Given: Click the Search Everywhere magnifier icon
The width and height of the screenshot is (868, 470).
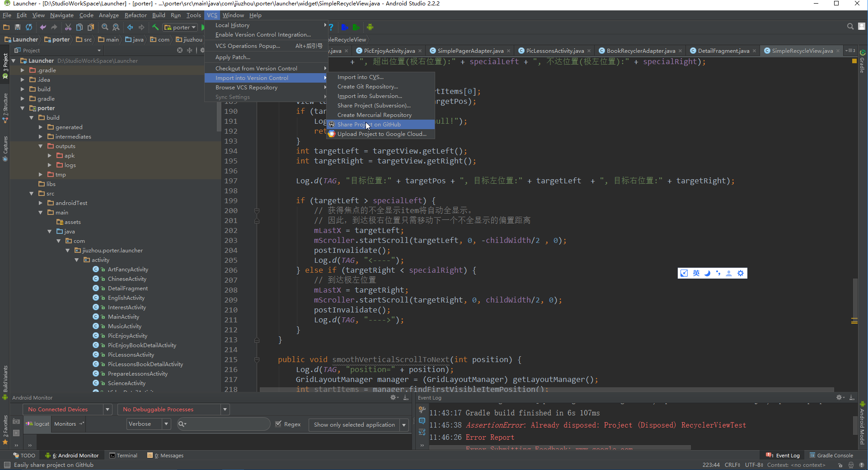Looking at the screenshot, I should click(850, 27).
